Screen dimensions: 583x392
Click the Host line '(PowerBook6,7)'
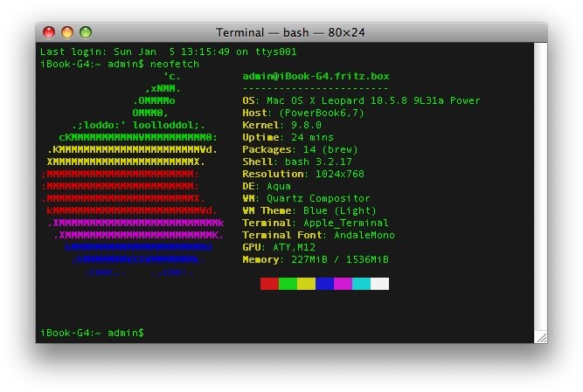click(x=303, y=113)
